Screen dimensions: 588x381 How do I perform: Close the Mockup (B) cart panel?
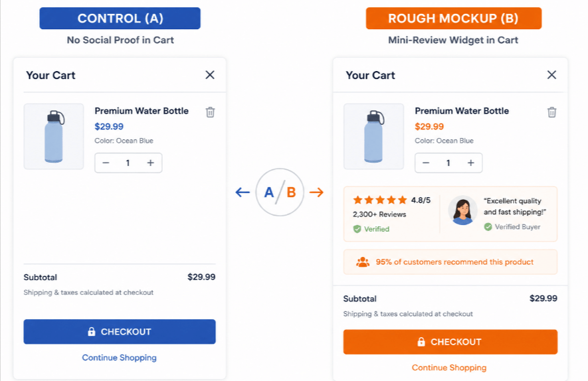(551, 75)
